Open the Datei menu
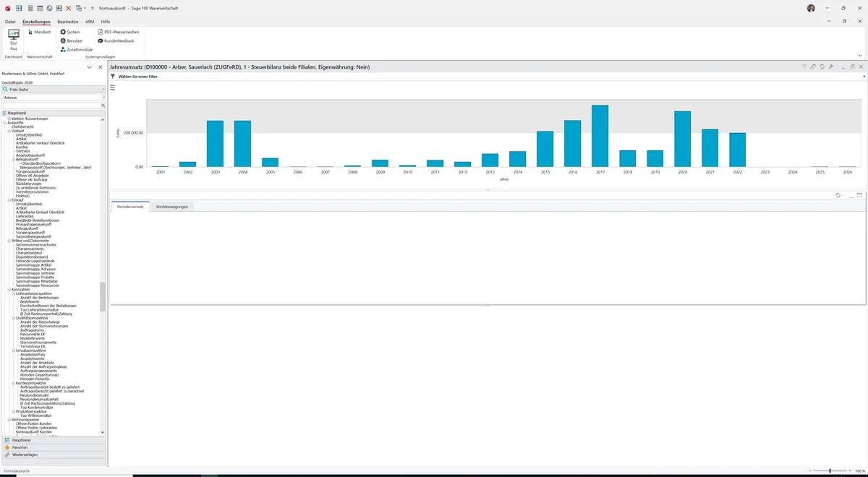 10,22
